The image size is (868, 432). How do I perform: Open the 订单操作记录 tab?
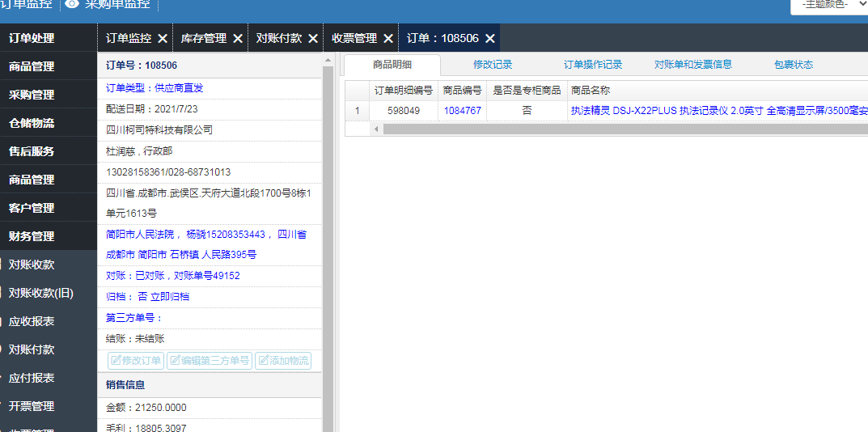593,65
